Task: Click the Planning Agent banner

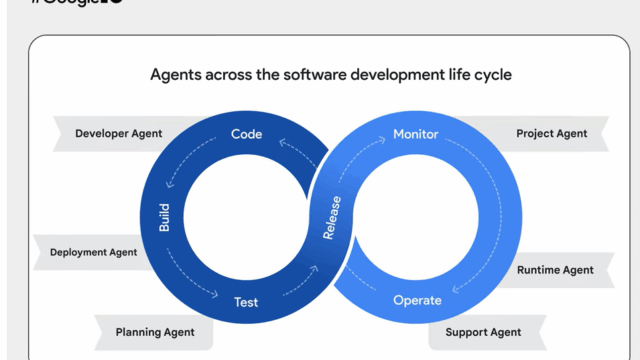Action: click(x=155, y=332)
